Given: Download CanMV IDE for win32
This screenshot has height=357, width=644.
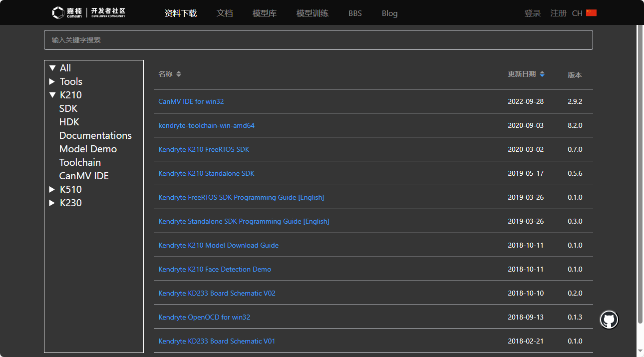Looking at the screenshot, I should point(191,101).
